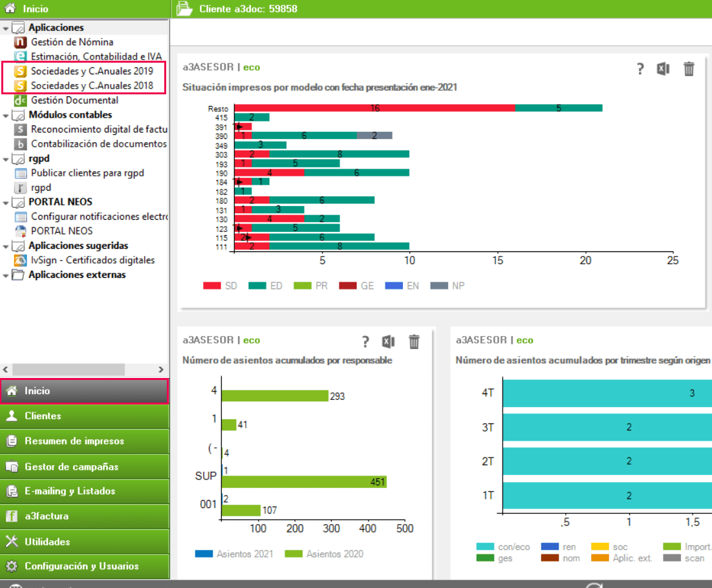Open IvSign - Certificados digitales
Screen dimensions: 712x588
(x=92, y=260)
